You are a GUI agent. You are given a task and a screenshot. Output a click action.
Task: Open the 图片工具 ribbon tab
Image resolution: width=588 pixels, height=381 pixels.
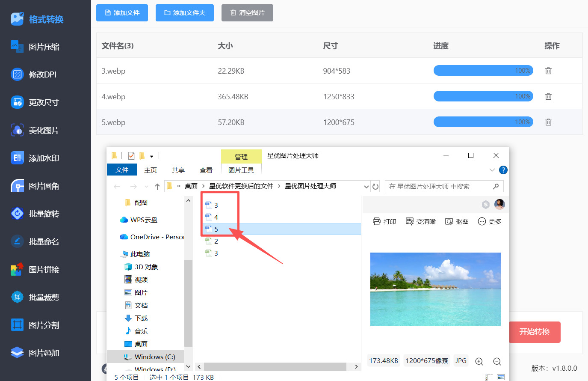(241, 170)
